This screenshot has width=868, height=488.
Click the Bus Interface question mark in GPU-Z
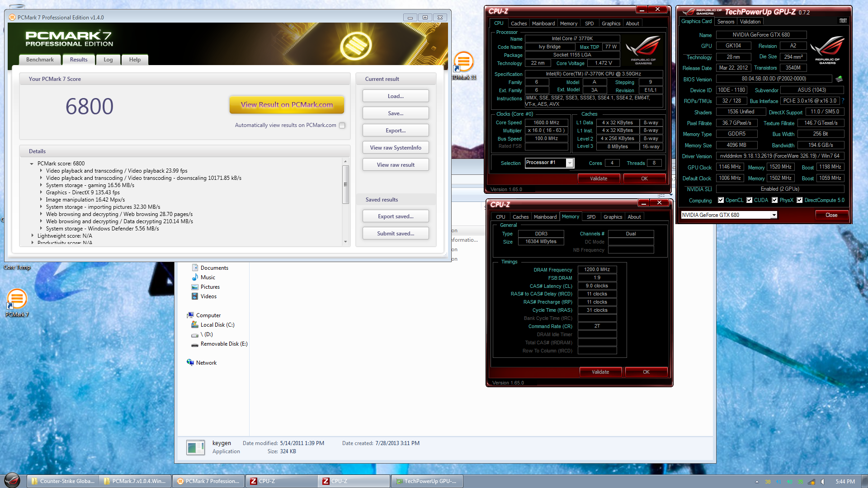click(x=843, y=101)
